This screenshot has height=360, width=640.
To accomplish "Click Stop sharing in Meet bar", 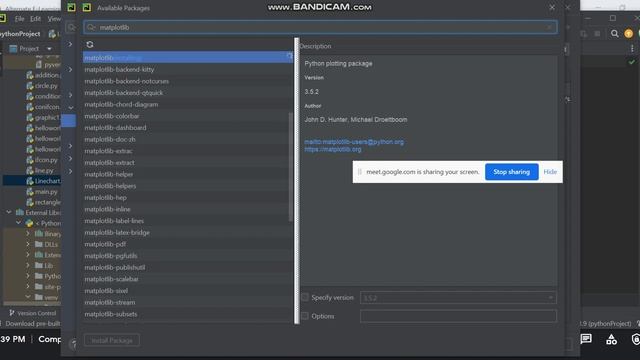I will point(511,172).
